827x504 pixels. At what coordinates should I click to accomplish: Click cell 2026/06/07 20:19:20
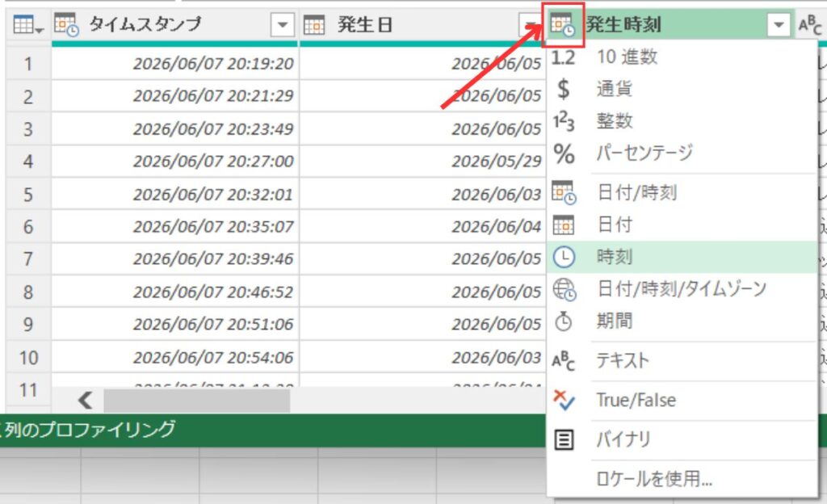pos(175,64)
